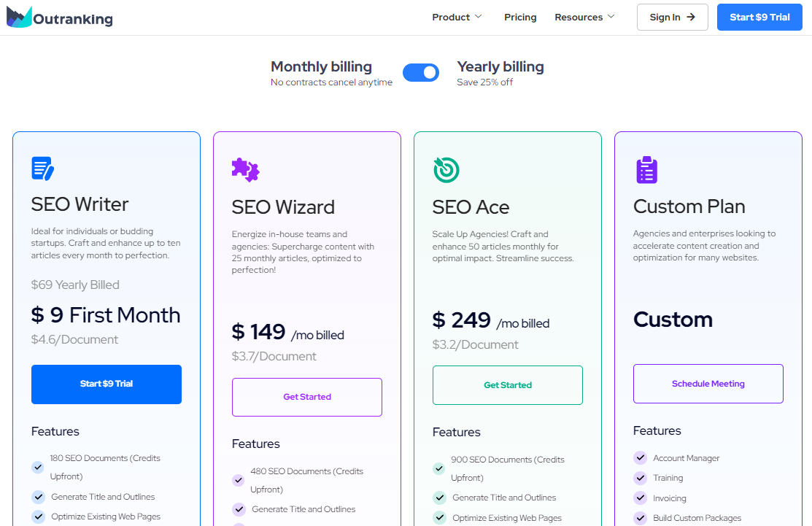The image size is (812, 526).
Task: Click checkmark icon next to Training
Action: pos(640,478)
